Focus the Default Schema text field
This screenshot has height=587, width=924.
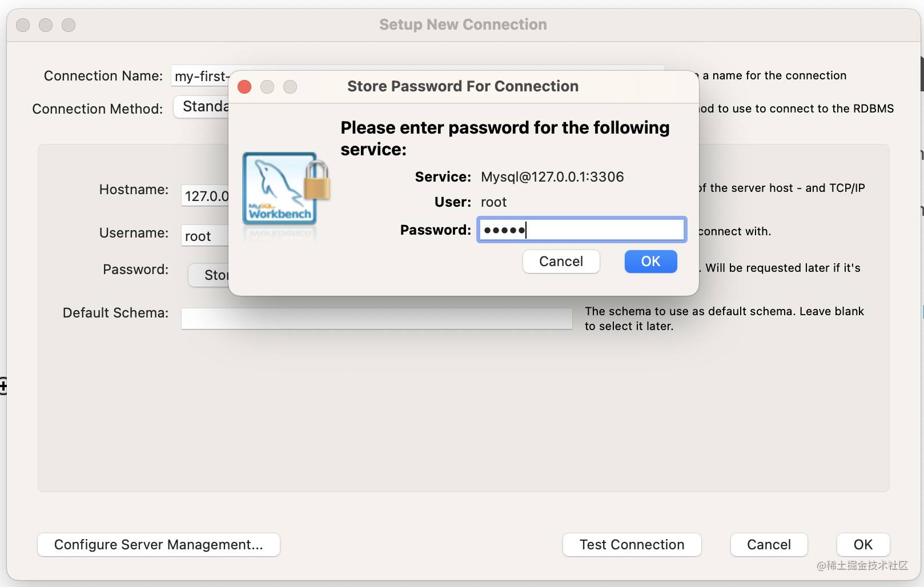point(376,319)
